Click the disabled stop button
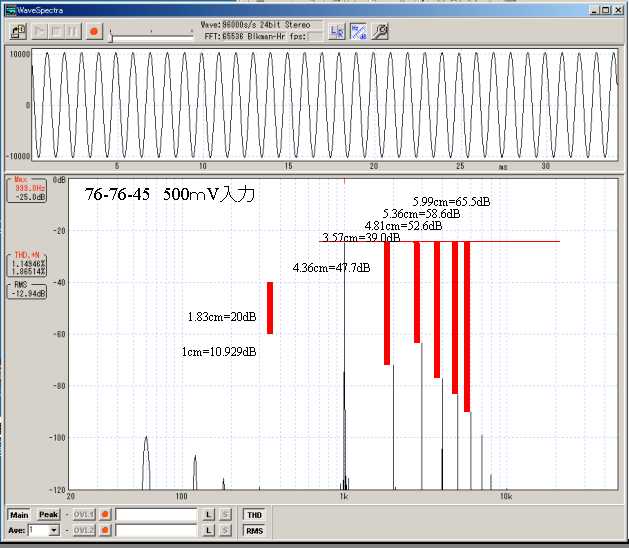 point(56,31)
